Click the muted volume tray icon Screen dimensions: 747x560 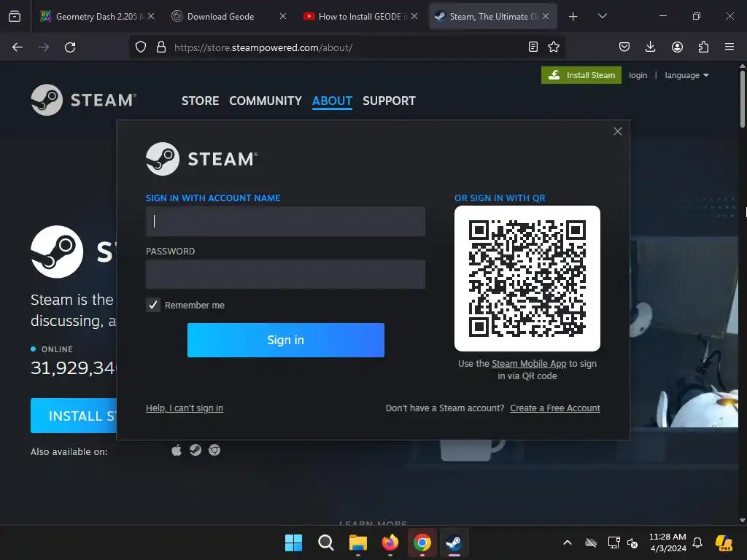click(632, 542)
